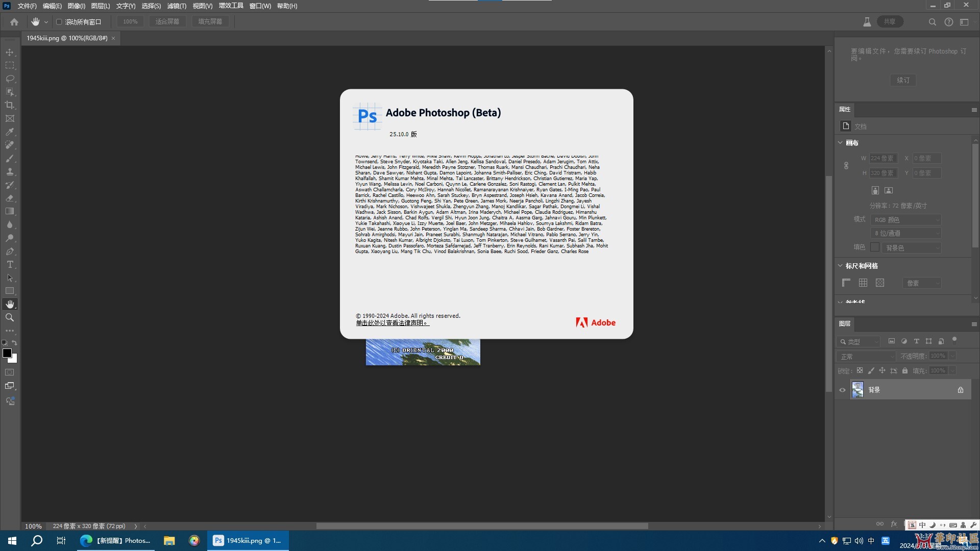The width and height of the screenshot is (980, 551).
Task: Select the Eyedropper tool
Action: (10, 132)
